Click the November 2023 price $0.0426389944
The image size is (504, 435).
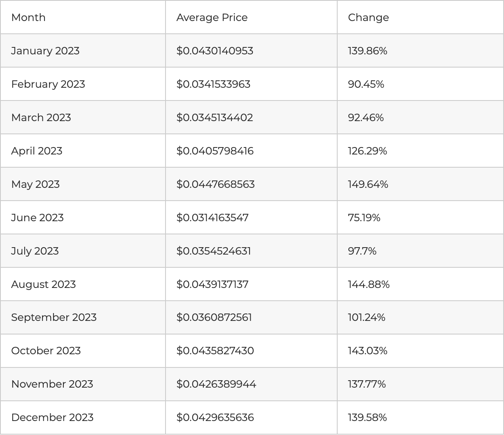pyautogui.click(x=216, y=384)
